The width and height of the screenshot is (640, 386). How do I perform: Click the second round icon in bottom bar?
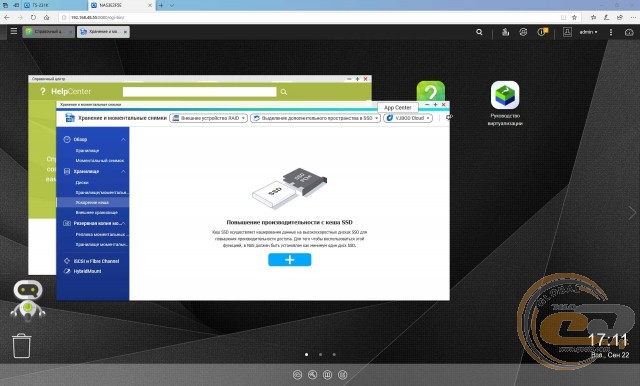tap(312, 375)
